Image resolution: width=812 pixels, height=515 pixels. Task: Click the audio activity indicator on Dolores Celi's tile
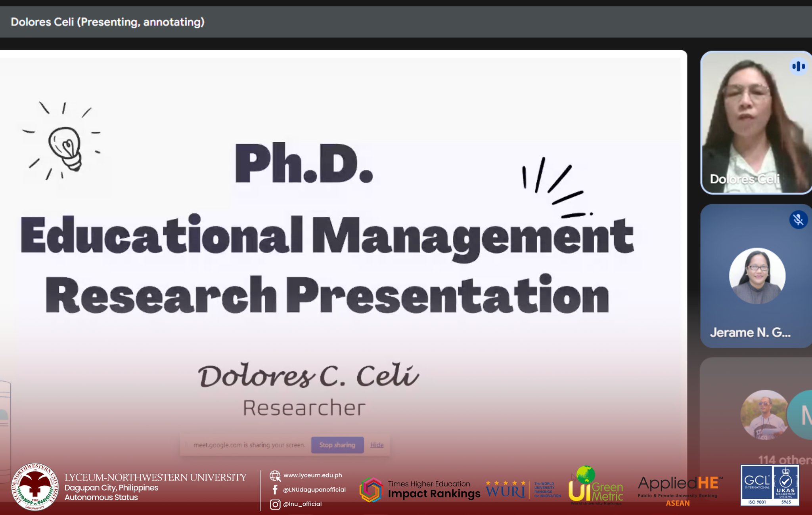[798, 66]
